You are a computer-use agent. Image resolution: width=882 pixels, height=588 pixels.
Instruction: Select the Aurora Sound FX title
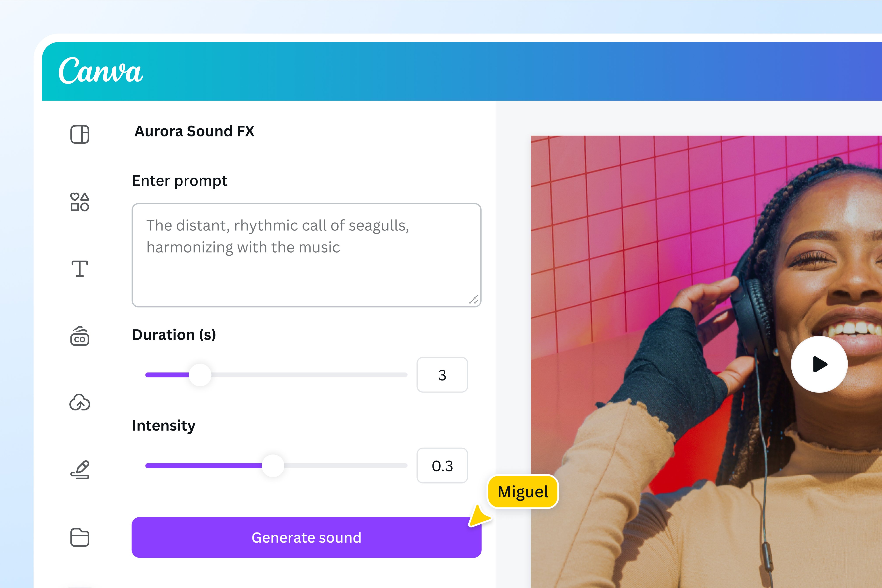[x=195, y=132]
